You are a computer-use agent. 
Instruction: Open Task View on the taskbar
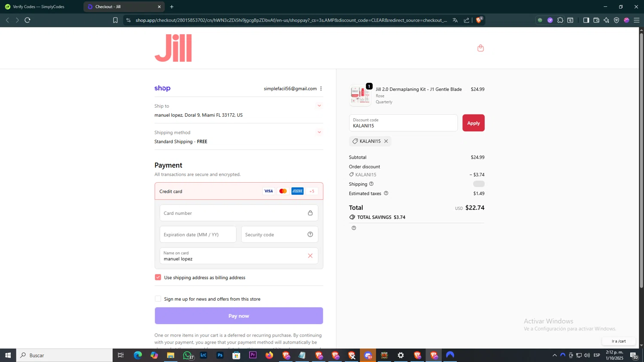[x=121, y=355]
